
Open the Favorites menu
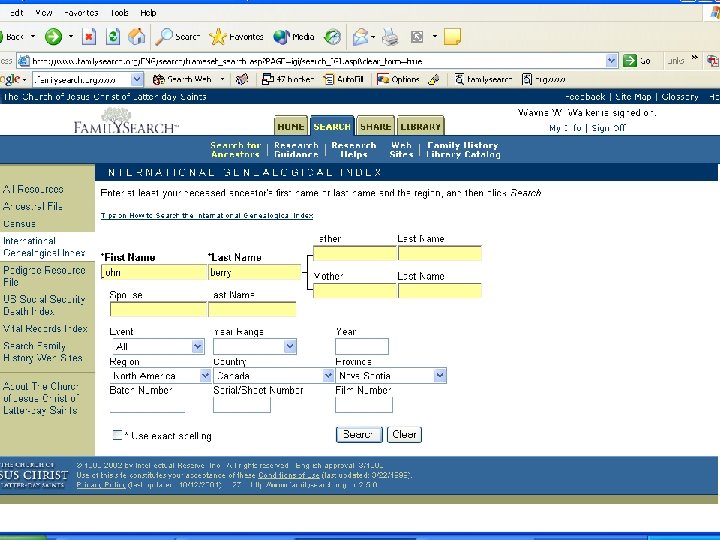(81, 13)
